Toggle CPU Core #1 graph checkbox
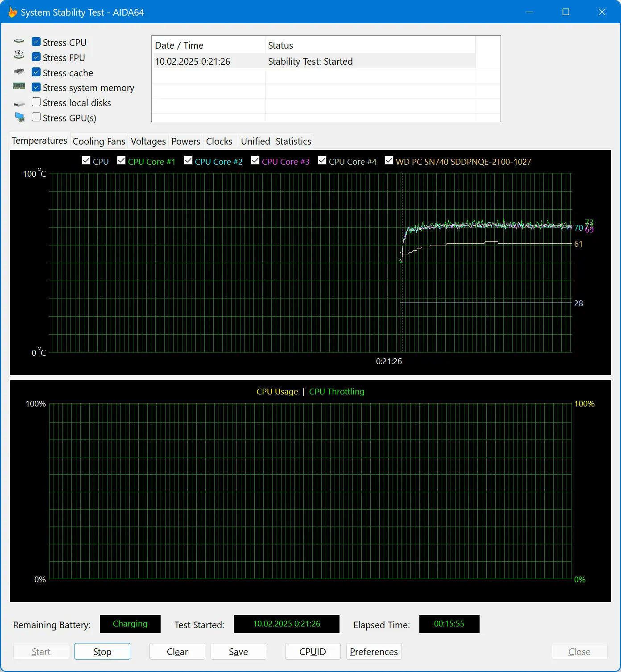Viewport: 621px width, 672px height. [121, 161]
